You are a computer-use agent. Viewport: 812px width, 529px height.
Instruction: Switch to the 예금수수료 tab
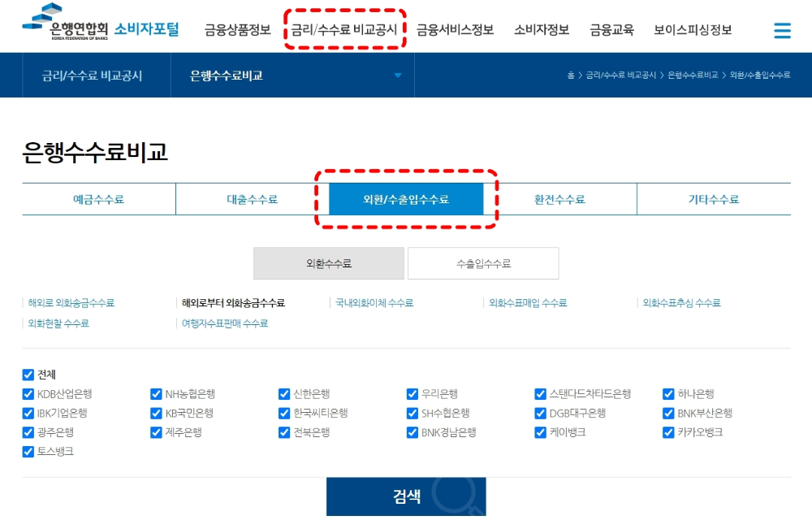99,199
